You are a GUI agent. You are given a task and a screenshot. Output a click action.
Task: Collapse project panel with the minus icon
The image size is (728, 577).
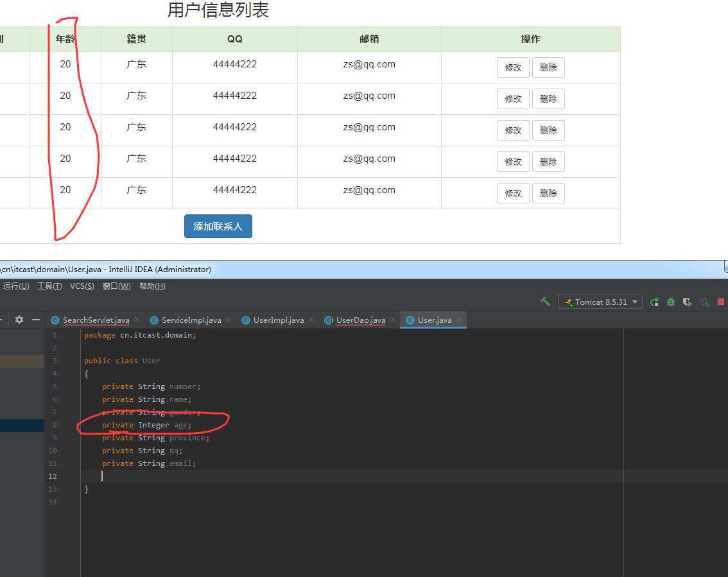(x=36, y=320)
